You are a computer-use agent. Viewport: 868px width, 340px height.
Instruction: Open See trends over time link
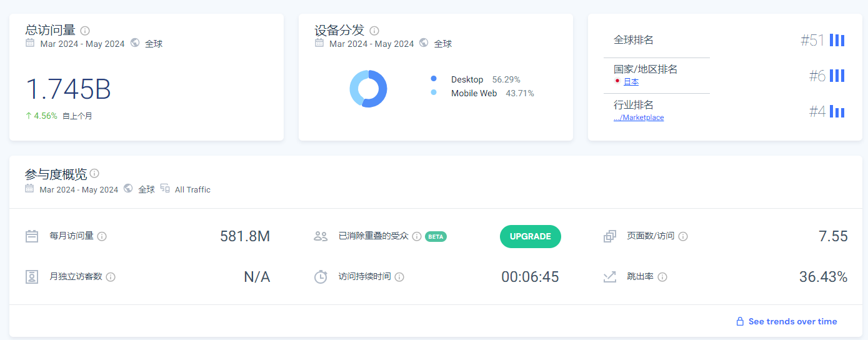792,321
